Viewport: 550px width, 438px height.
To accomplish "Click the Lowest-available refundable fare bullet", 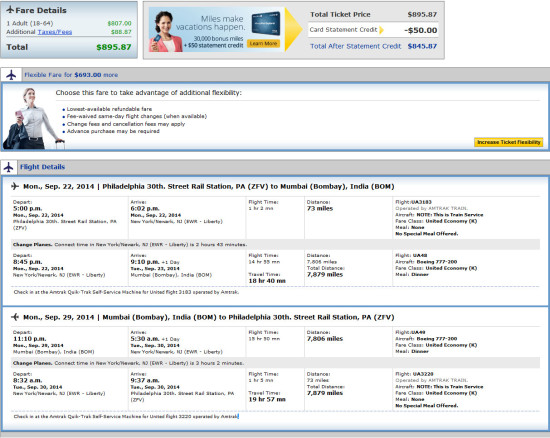I will click(x=109, y=109).
